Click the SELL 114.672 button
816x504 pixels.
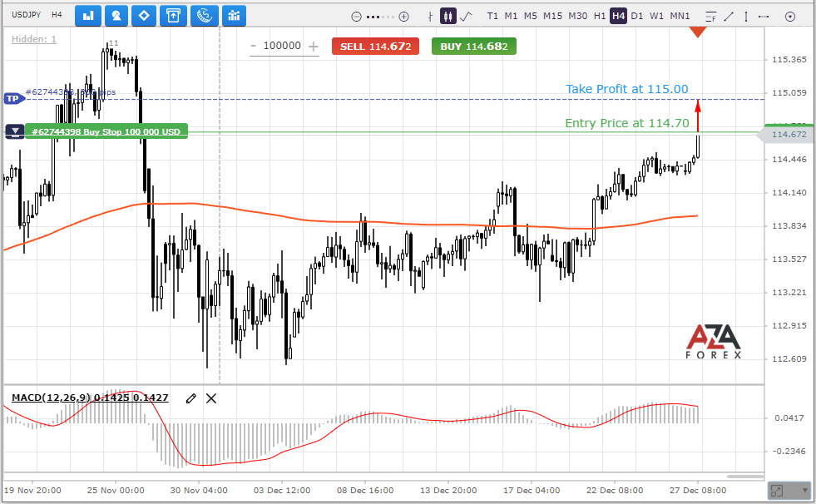pos(375,47)
